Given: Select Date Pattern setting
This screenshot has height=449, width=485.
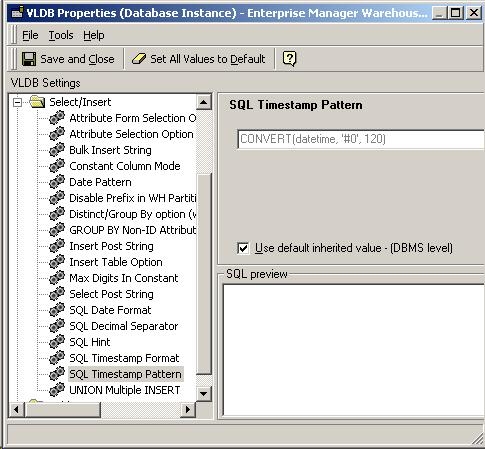Looking at the screenshot, I should 100,182.
